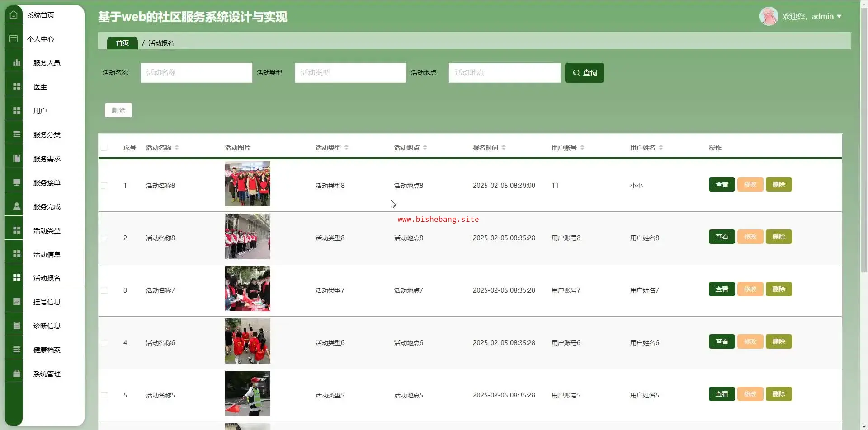Click 查看 for row 1 (小小)
Image resolution: width=868 pixels, height=430 pixels.
point(722,184)
